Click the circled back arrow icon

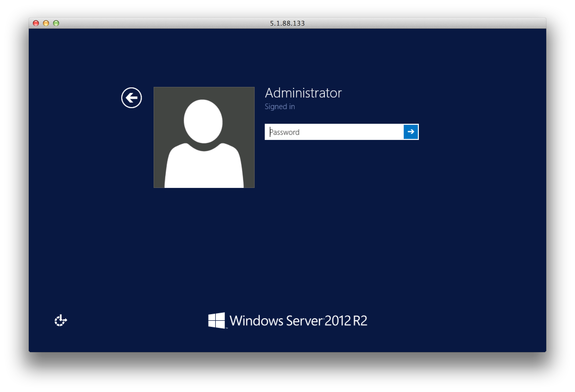tap(131, 98)
